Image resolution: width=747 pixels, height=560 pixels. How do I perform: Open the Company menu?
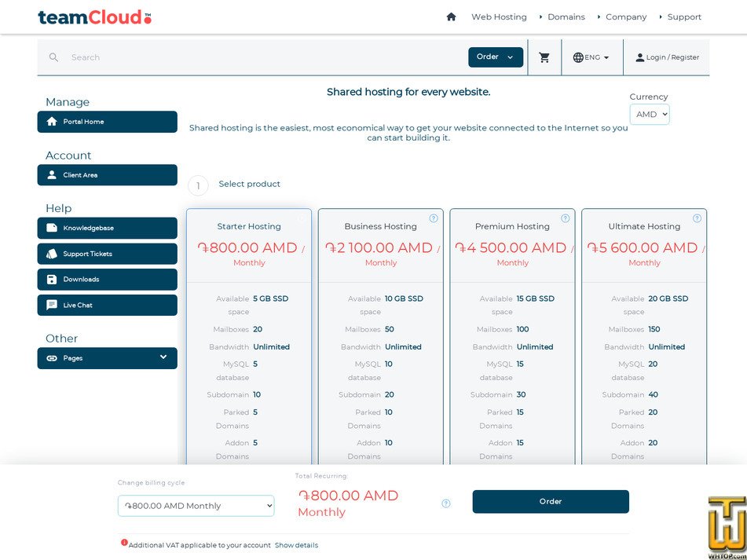click(626, 16)
